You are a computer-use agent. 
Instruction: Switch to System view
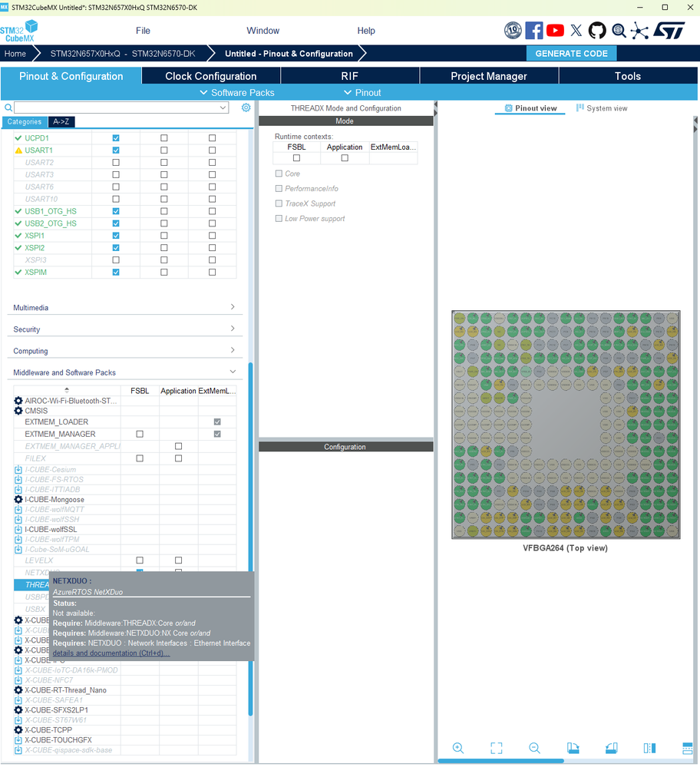(x=602, y=108)
